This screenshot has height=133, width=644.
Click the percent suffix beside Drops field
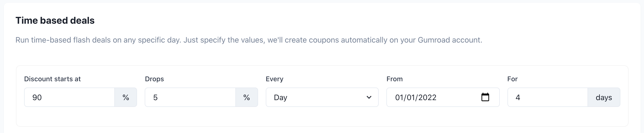(247, 97)
